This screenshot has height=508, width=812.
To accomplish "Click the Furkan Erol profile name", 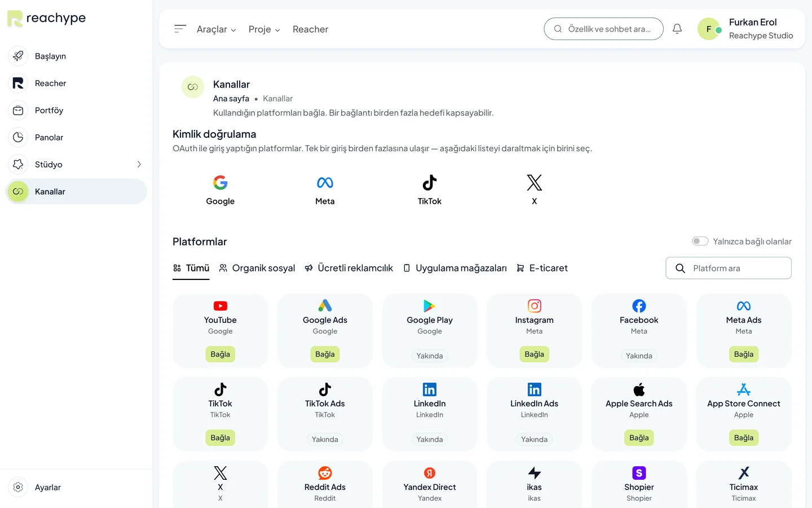I will click(x=753, y=22).
